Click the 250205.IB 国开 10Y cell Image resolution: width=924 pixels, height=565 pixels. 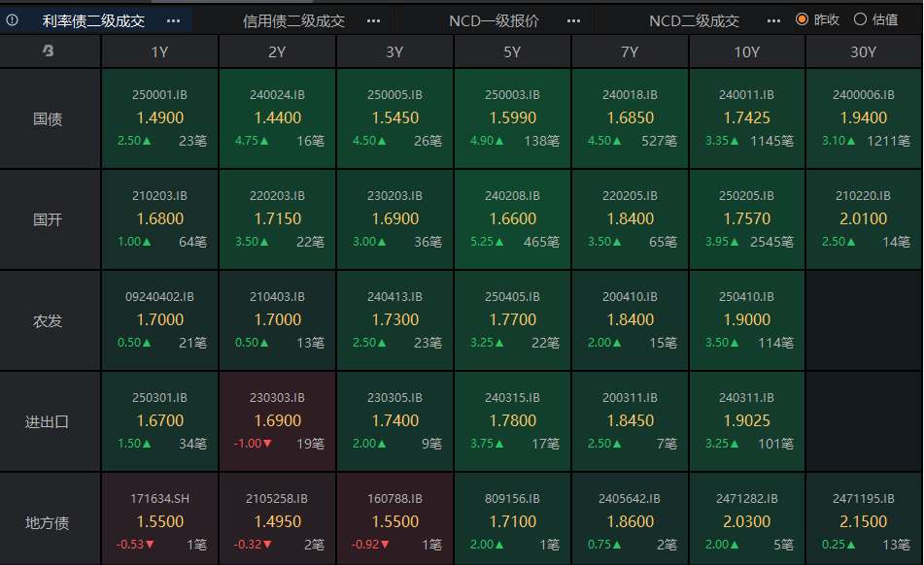click(x=746, y=219)
